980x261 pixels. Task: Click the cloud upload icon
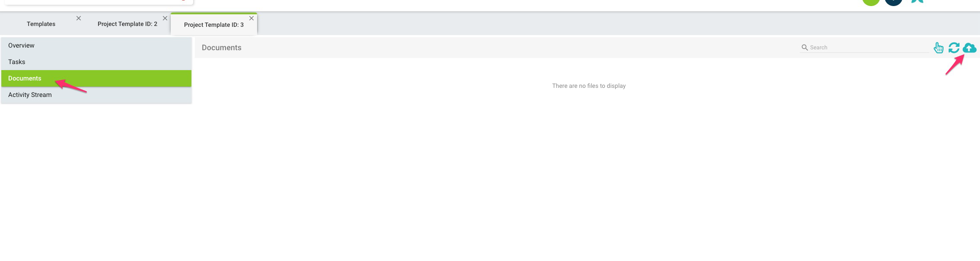(969, 48)
